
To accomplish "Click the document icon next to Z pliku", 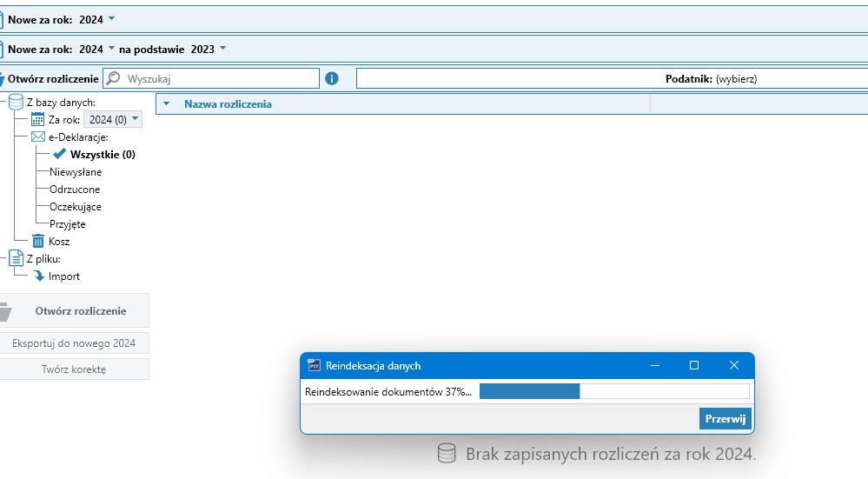I will click(16, 258).
